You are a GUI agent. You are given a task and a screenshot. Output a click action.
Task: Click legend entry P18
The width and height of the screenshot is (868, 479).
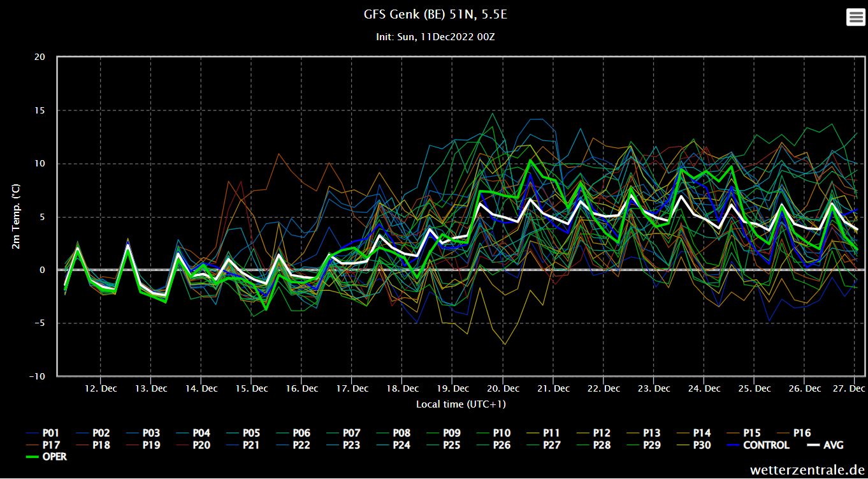pyautogui.click(x=93, y=445)
